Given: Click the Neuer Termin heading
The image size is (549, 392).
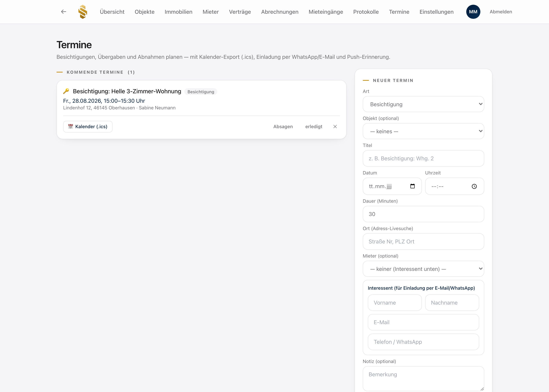Looking at the screenshot, I should click(x=393, y=80).
